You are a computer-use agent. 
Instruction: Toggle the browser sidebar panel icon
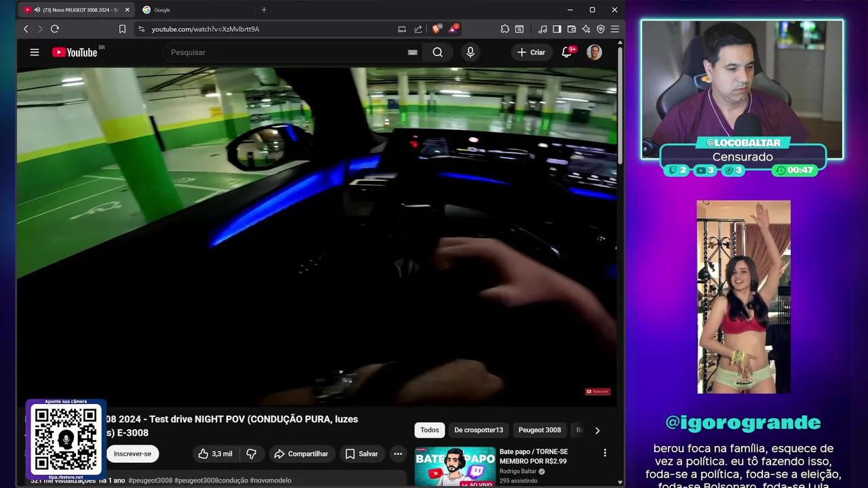557,29
